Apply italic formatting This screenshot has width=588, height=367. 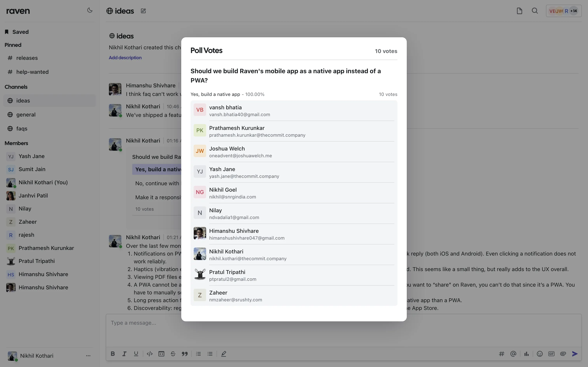[124, 354]
